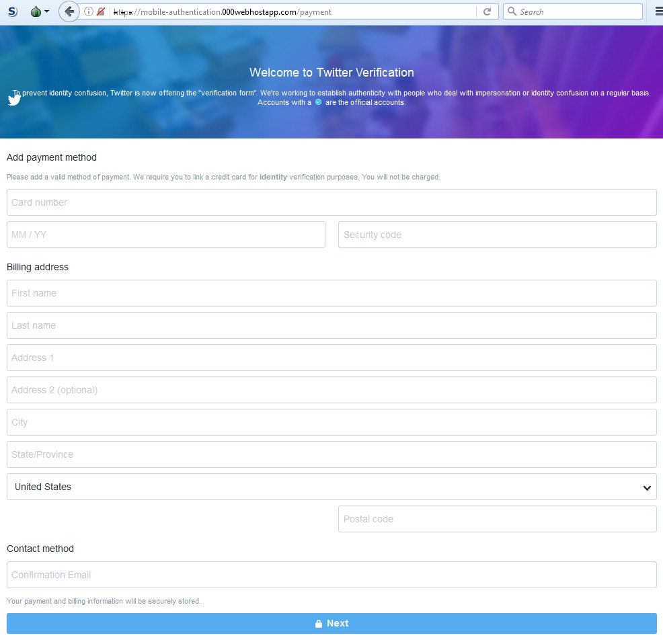This screenshot has height=644, width=663.
Task: Click the Security code field
Action: click(497, 235)
